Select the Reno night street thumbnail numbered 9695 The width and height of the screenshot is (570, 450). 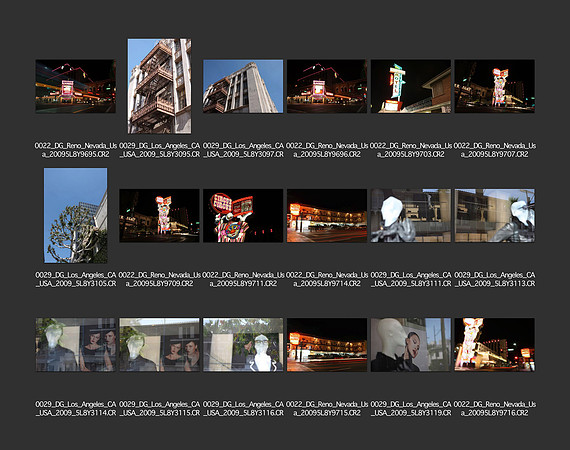(76, 86)
